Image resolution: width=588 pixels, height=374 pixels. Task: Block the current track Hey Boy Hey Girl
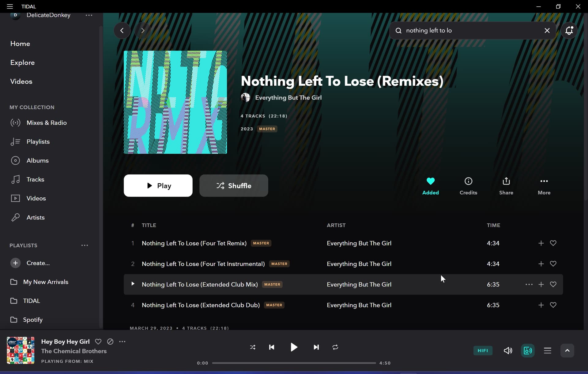(x=110, y=342)
